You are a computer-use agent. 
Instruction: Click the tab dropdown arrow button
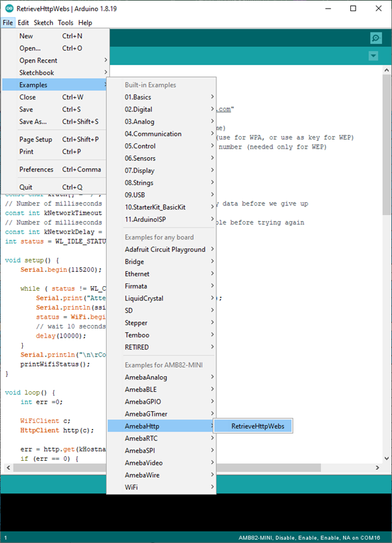coord(373,56)
